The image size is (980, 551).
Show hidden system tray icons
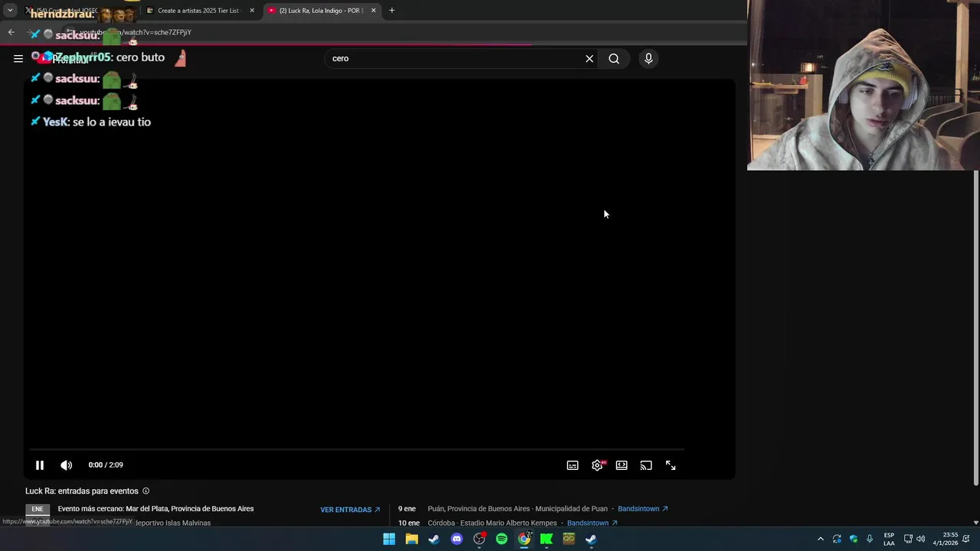[x=821, y=539]
